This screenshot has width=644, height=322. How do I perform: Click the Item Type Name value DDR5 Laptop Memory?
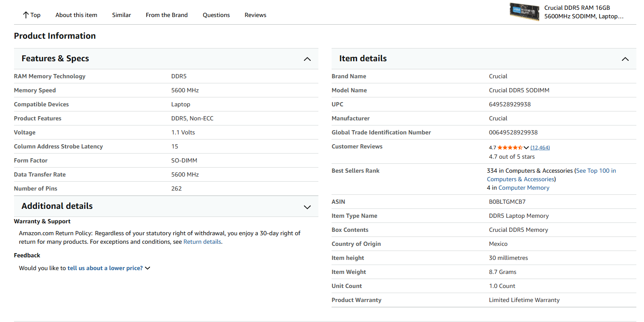(519, 216)
